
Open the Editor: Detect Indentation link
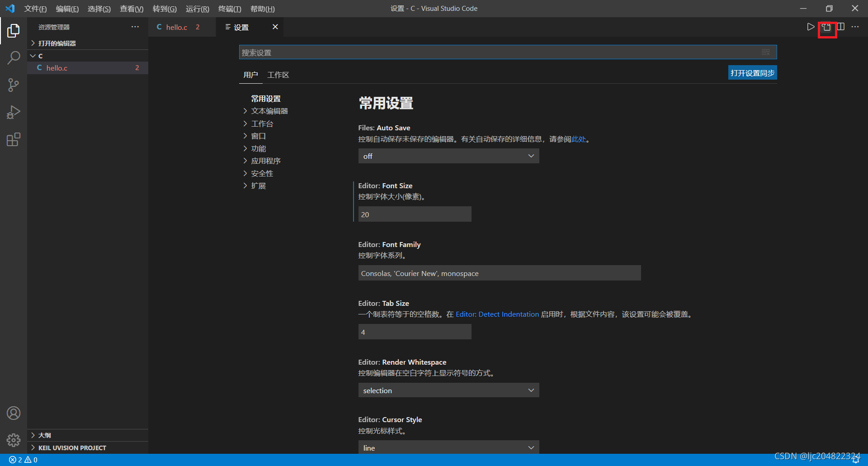[497, 314]
